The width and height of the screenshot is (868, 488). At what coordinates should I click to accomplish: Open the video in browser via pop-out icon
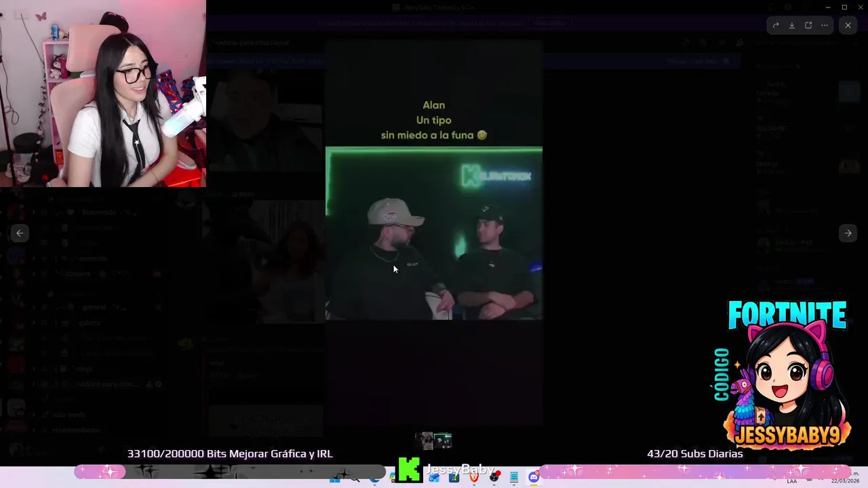tap(808, 25)
